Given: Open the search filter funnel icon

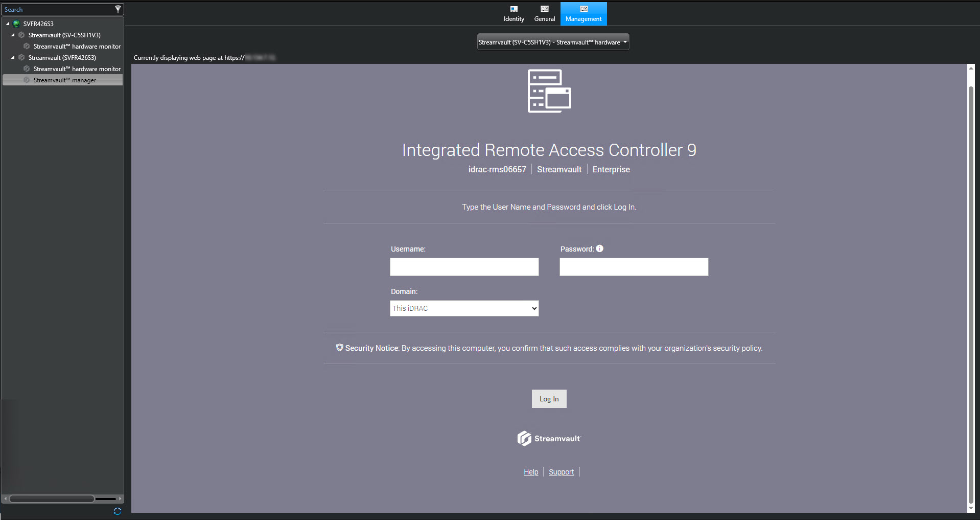Looking at the screenshot, I should tap(118, 9).
